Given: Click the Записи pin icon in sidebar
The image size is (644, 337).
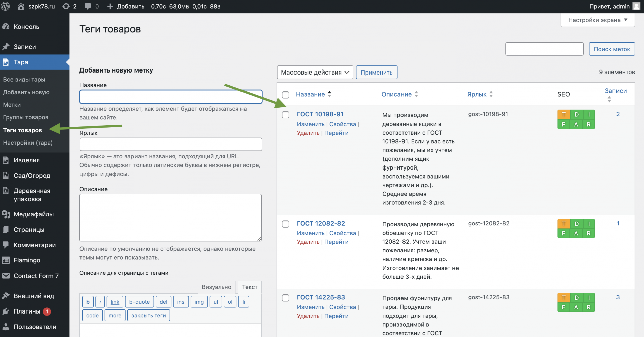Looking at the screenshot, I should 6,47.
